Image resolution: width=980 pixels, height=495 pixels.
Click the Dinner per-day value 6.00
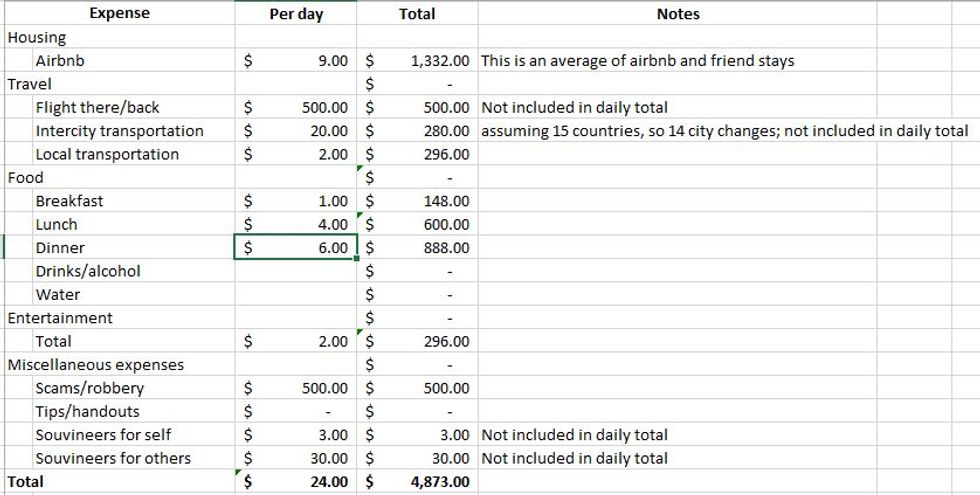pos(333,248)
